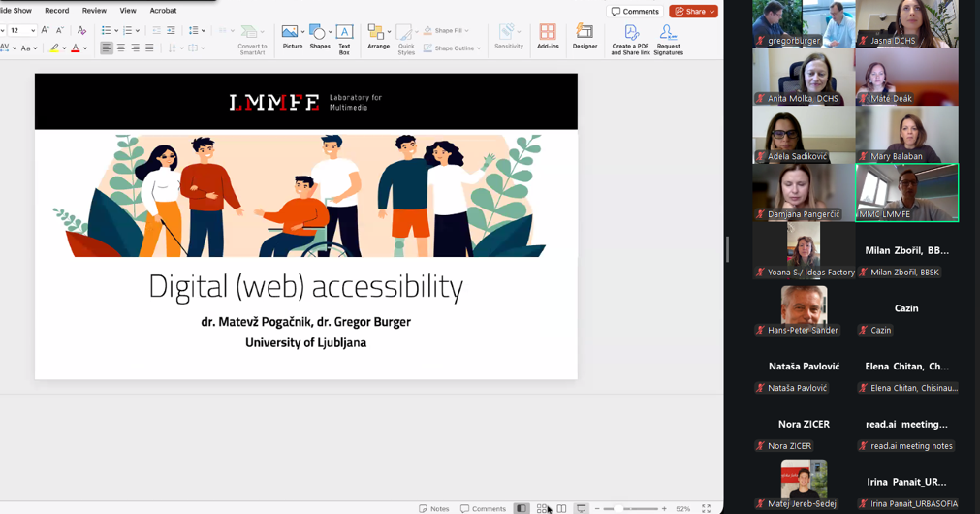Viewport: 980px width, 514px height.
Task: Launch the Designer pane
Action: click(585, 36)
